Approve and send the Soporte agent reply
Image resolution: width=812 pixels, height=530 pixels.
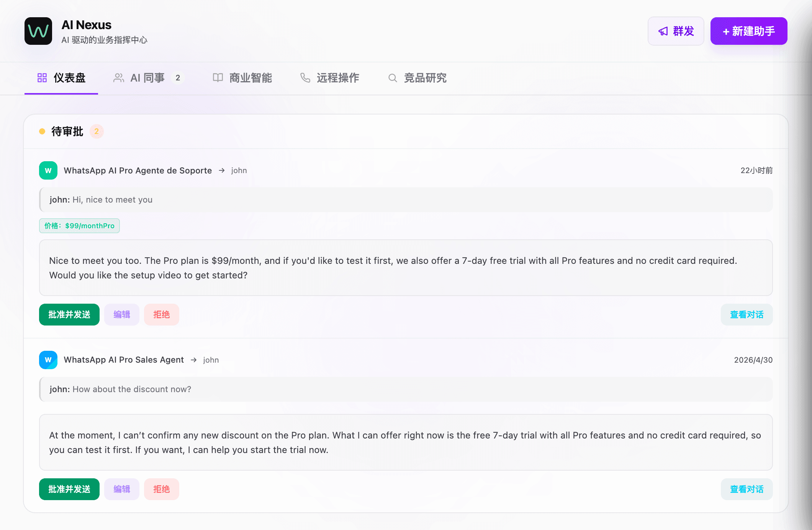[69, 315]
